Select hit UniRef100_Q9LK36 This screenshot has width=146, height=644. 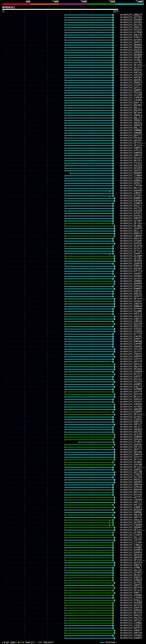click(131, 35)
